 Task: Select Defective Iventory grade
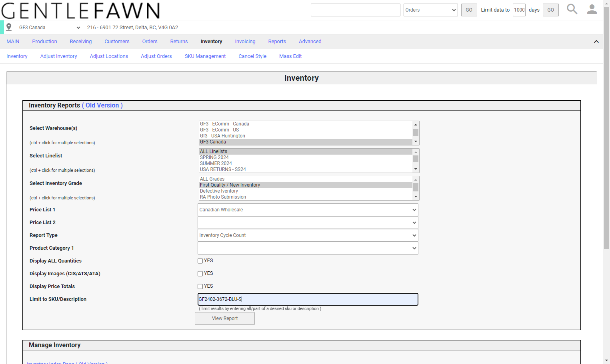point(306,191)
